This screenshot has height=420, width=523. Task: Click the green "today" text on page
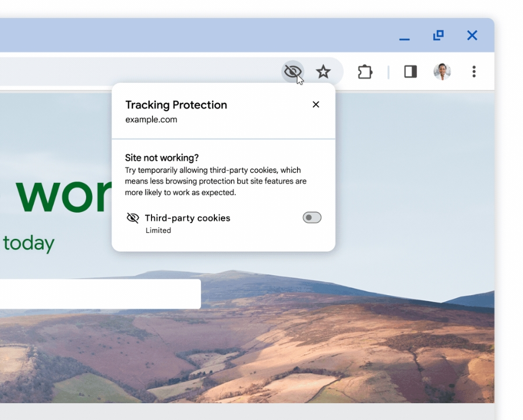[x=29, y=243]
